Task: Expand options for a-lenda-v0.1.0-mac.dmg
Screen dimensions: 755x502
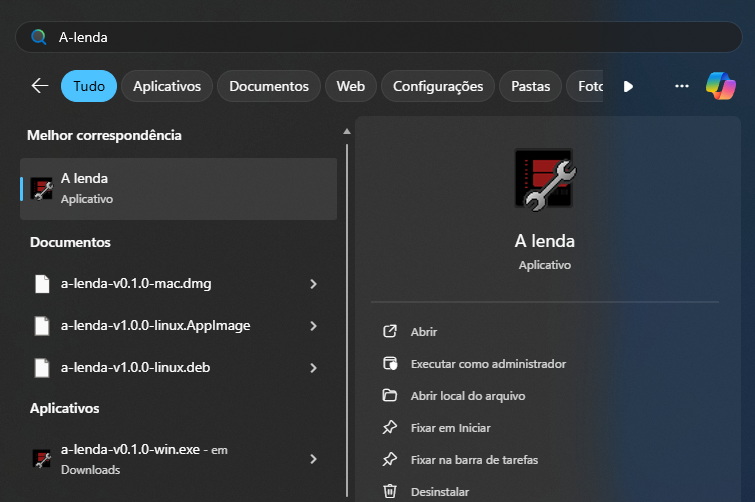Action: point(313,284)
